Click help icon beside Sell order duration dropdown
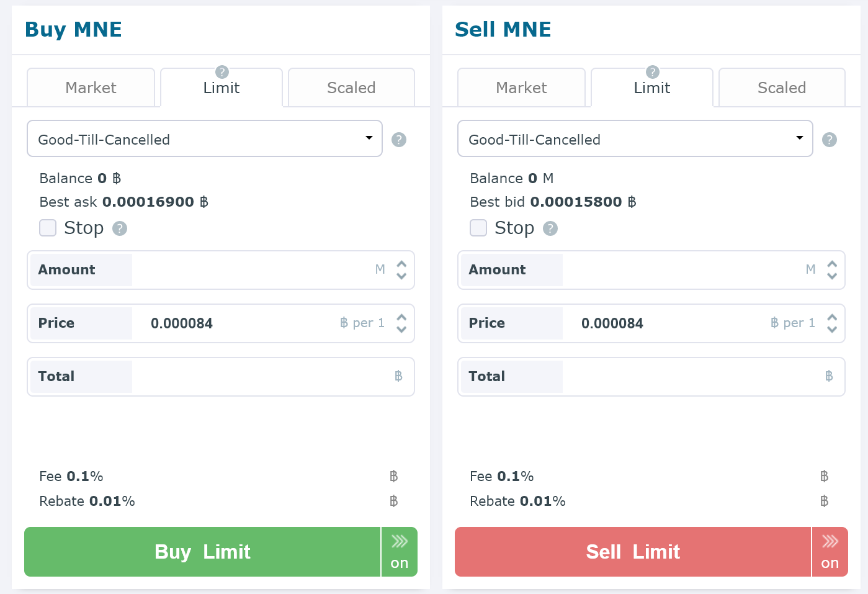Screen dimensions: 868x594 830,140
